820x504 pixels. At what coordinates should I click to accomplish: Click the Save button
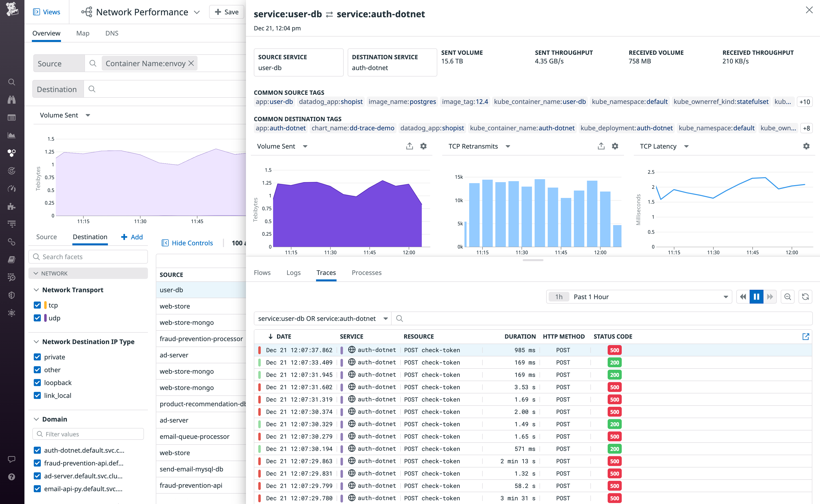227,12
